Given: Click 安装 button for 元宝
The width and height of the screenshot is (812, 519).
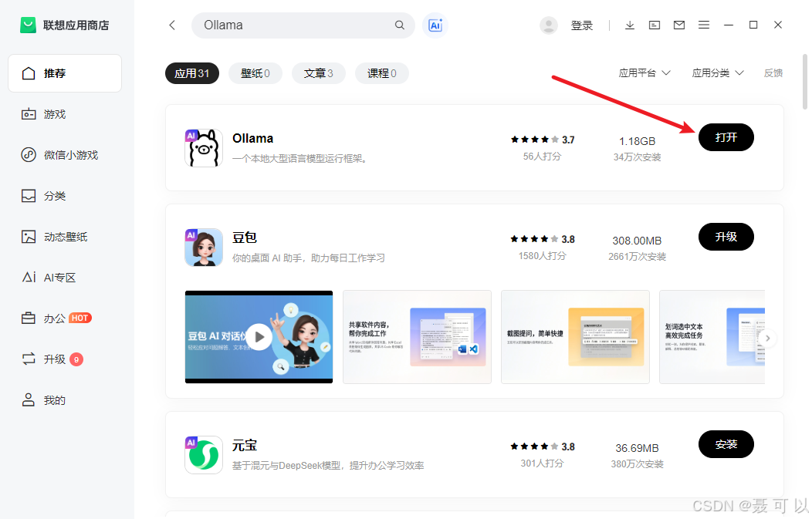Looking at the screenshot, I should [726, 444].
